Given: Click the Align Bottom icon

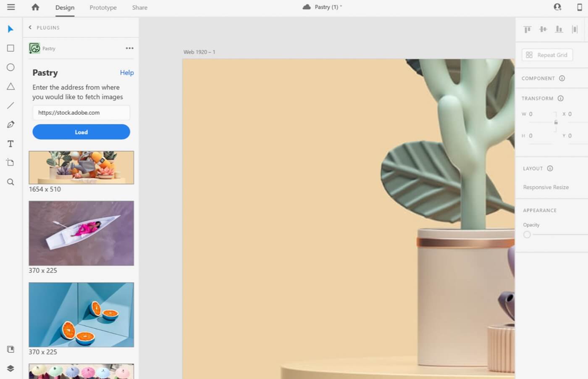Looking at the screenshot, I should [559, 29].
